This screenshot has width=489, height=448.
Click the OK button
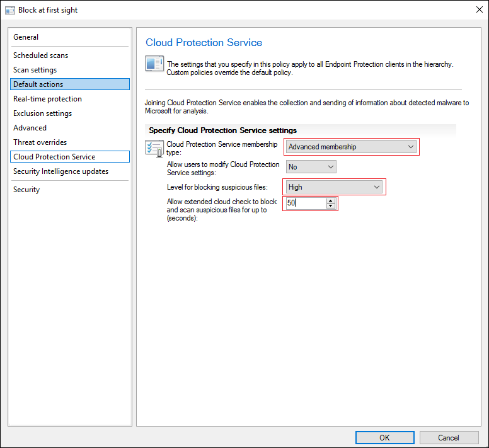pyautogui.click(x=384, y=437)
